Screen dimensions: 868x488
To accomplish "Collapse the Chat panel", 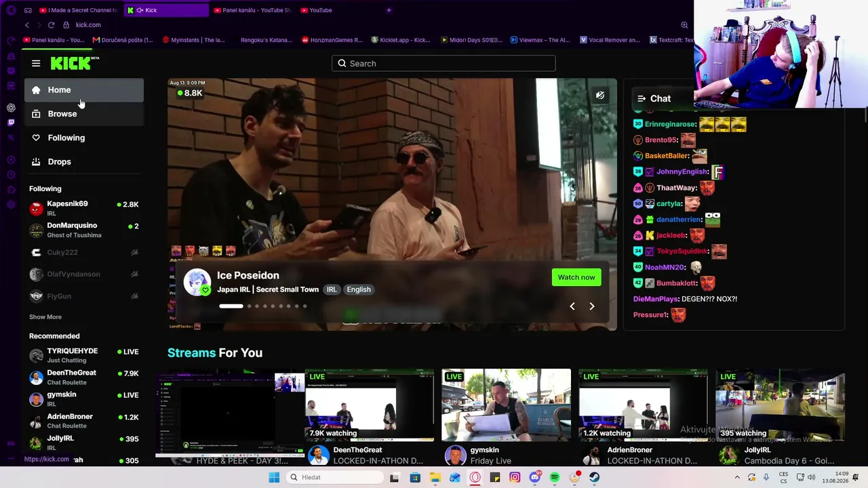I will tap(642, 99).
